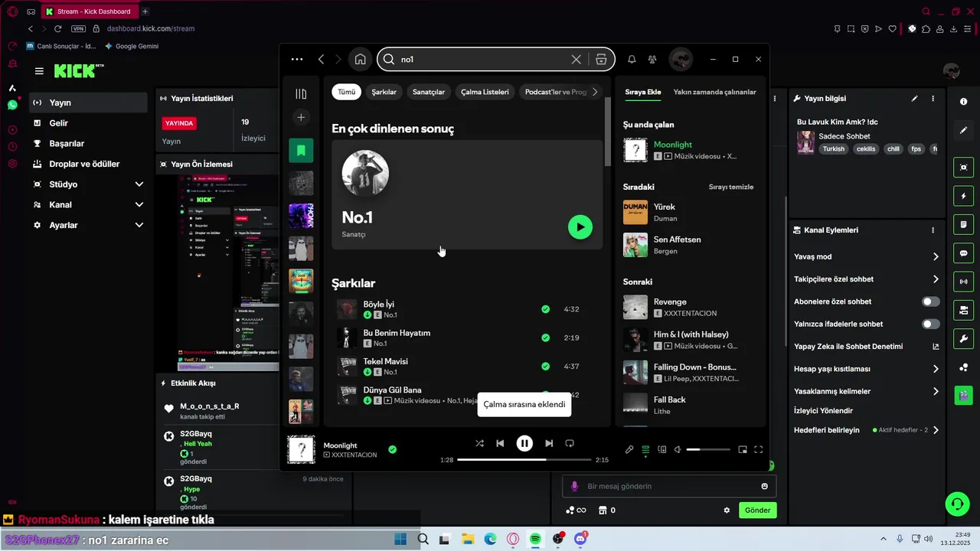Select the Tümü filter chip
This screenshot has height=551, width=980.
click(x=346, y=92)
